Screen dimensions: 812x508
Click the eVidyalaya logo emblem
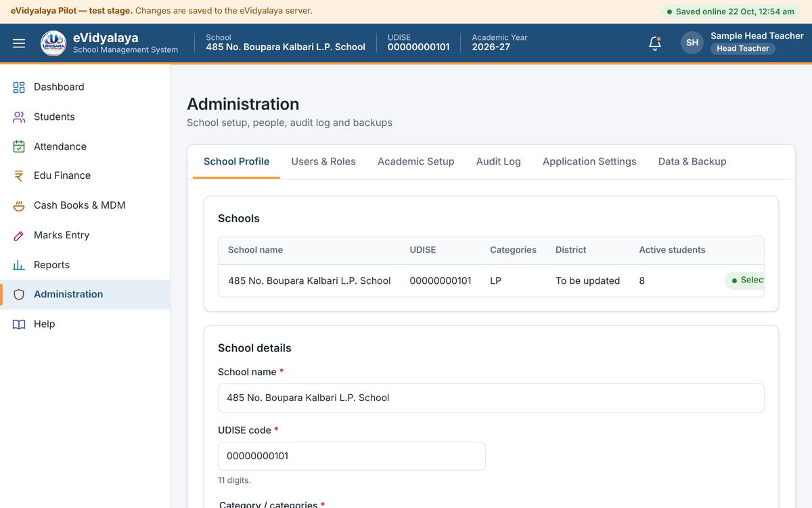53,43
